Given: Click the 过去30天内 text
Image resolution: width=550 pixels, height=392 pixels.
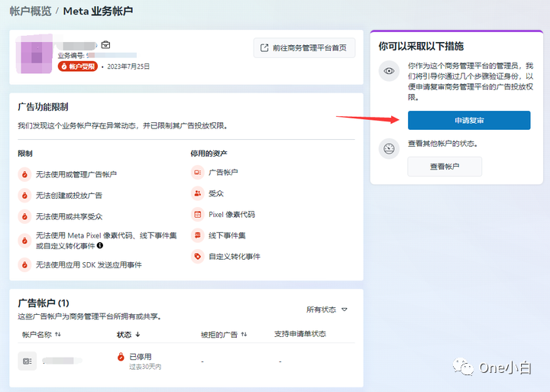Looking at the screenshot, I should pyautogui.click(x=145, y=367).
